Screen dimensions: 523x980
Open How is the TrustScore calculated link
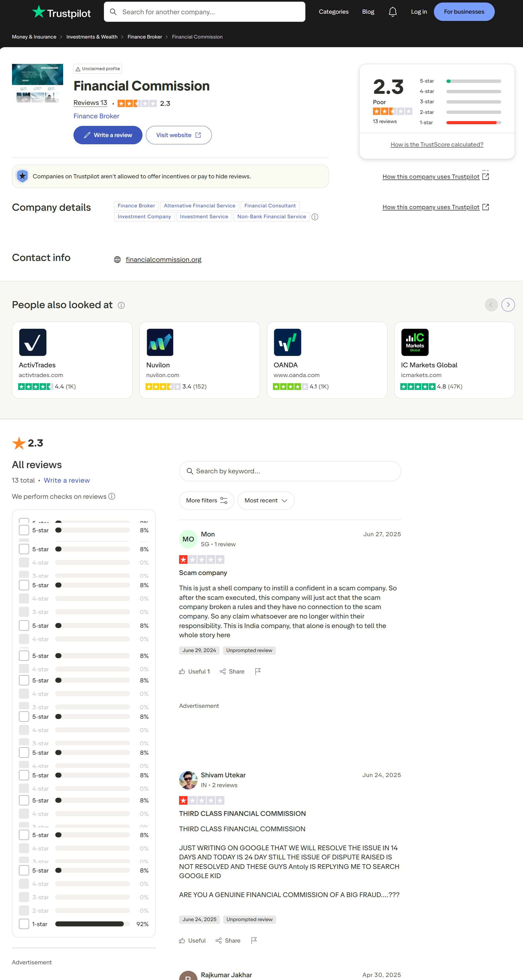[437, 145]
